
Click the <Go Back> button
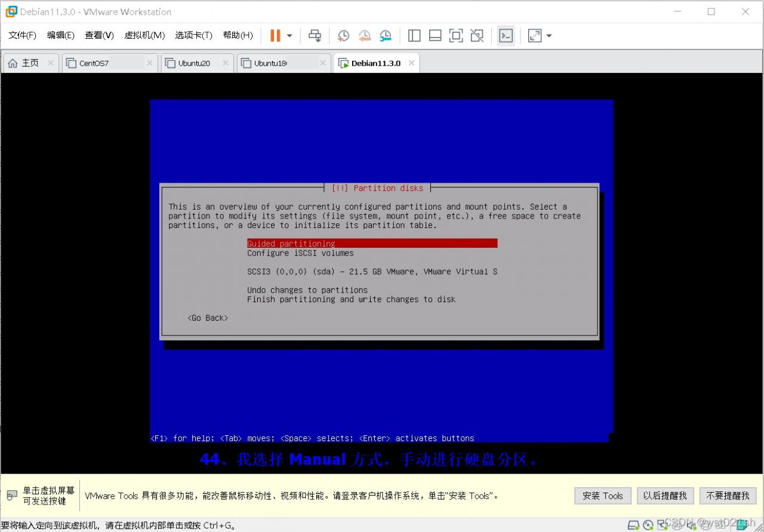[x=208, y=318]
